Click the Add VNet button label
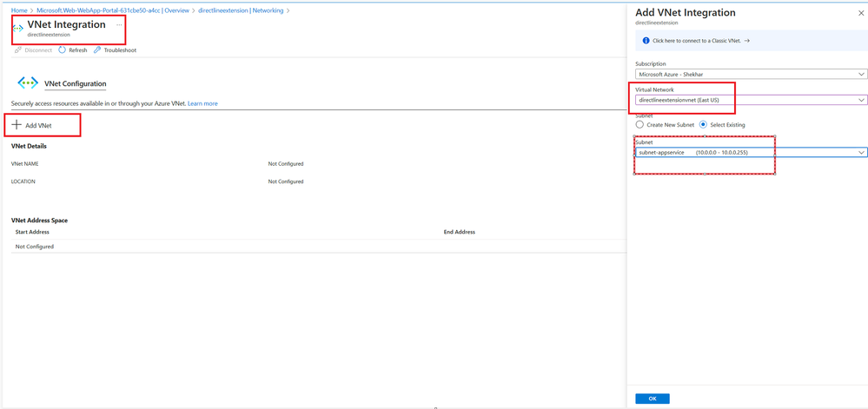The width and height of the screenshot is (868, 409). [x=39, y=126]
